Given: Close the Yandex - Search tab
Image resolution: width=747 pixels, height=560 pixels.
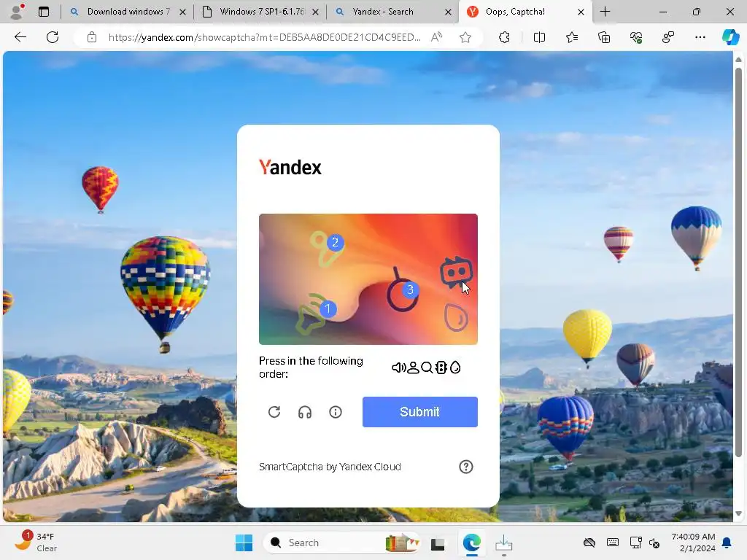Looking at the screenshot, I should [x=449, y=12].
